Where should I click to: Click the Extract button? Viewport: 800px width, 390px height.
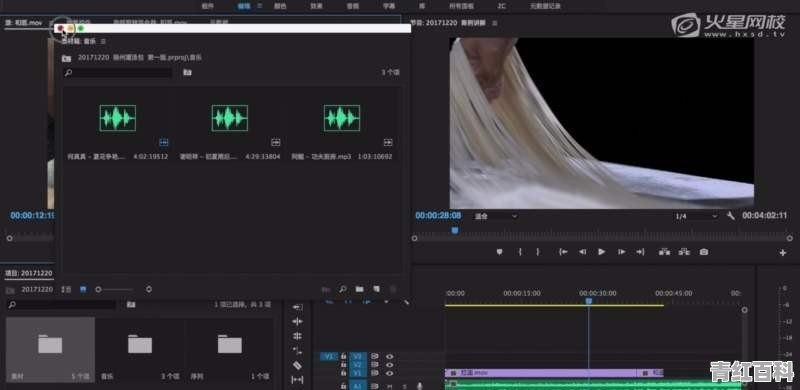pyautogui.click(x=684, y=252)
